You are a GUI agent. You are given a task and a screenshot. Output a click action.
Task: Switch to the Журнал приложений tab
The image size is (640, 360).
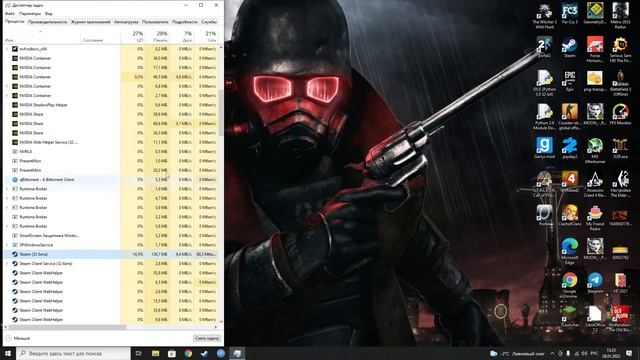point(91,22)
